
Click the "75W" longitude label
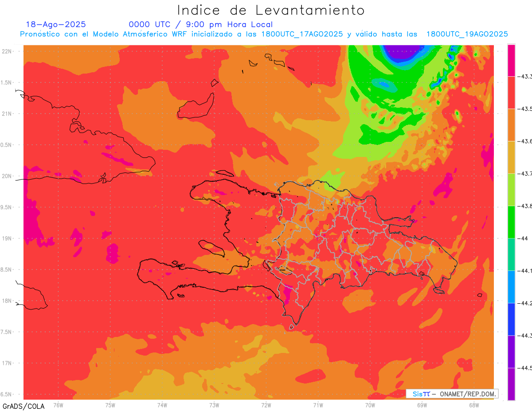tap(110, 405)
